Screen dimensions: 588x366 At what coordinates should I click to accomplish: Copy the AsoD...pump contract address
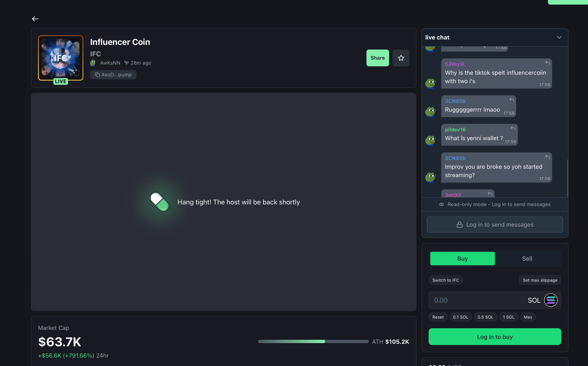click(x=113, y=75)
